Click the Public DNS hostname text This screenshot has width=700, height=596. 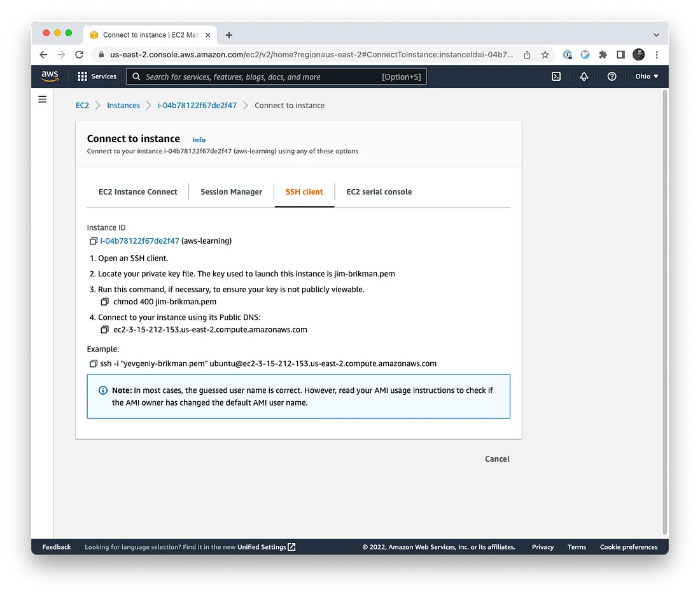click(x=210, y=330)
